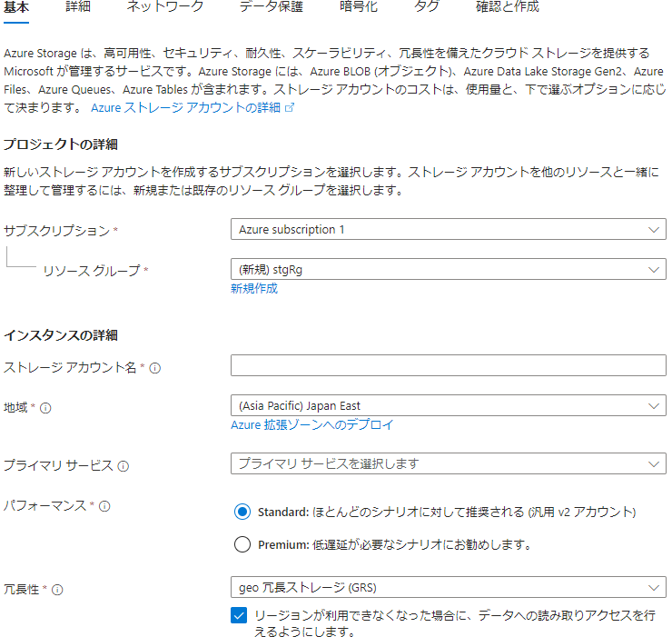The height and width of the screenshot is (637, 672).
Task: Click the プロジェクトの詳細 heading
Action: coord(61,144)
